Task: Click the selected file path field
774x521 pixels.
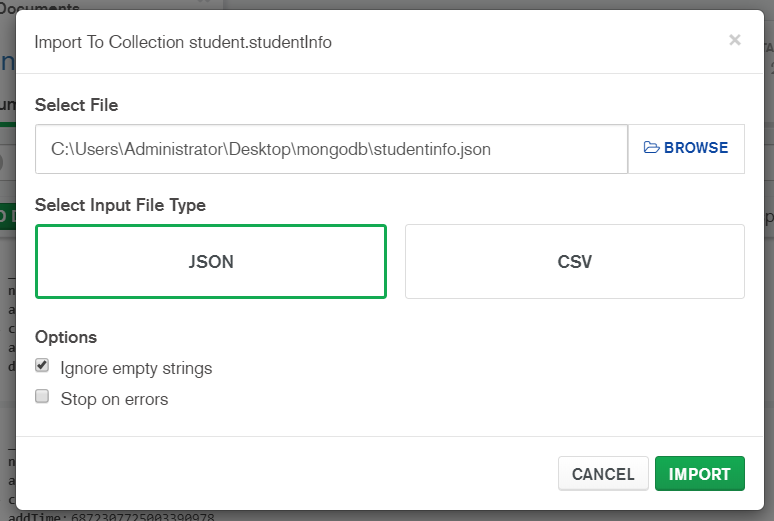Action: click(x=331, y=149)
